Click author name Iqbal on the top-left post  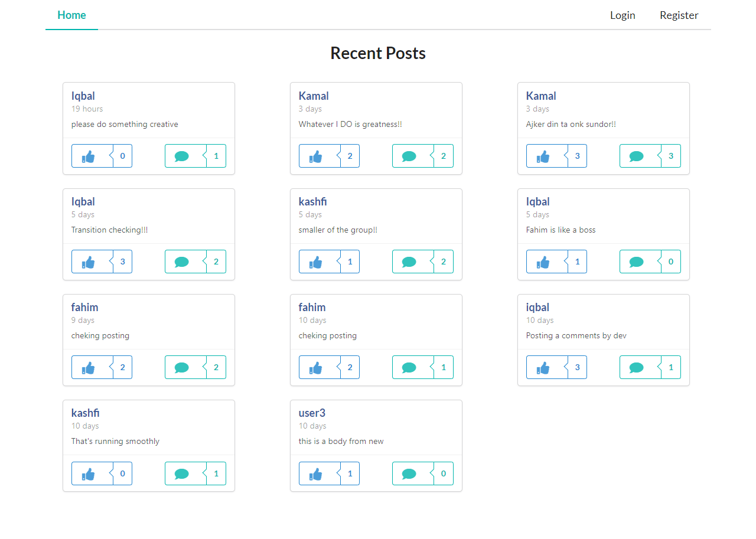click(83, 96)
